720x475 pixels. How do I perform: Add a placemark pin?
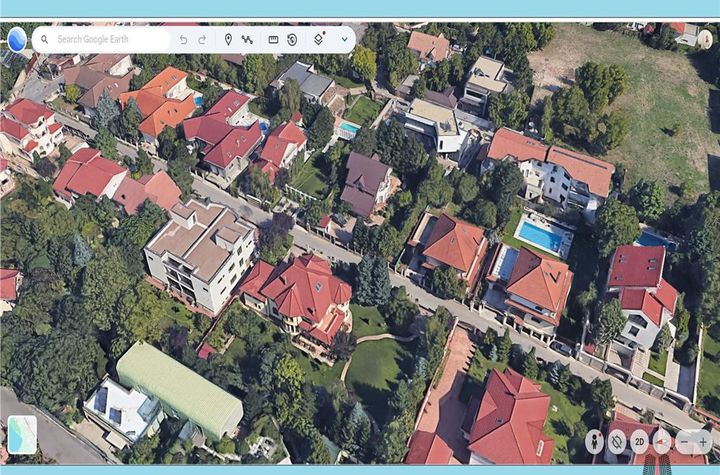coord(228,40)
